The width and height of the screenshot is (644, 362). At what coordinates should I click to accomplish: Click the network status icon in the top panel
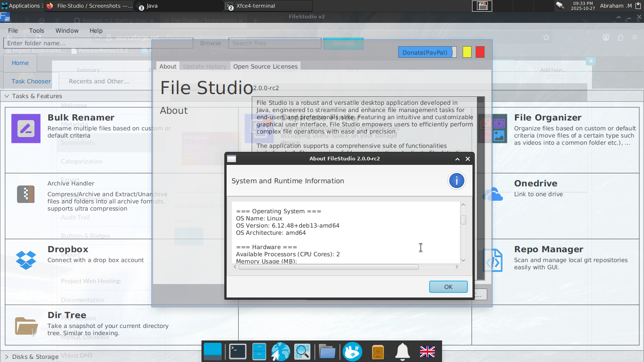pyautogui.click(x=560, y=5)
